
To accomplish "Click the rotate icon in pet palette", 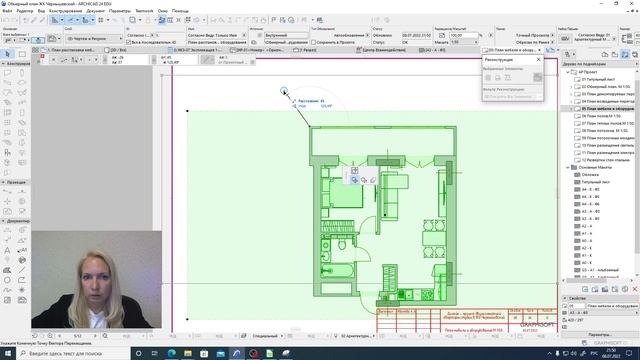I will pos(364,180).
